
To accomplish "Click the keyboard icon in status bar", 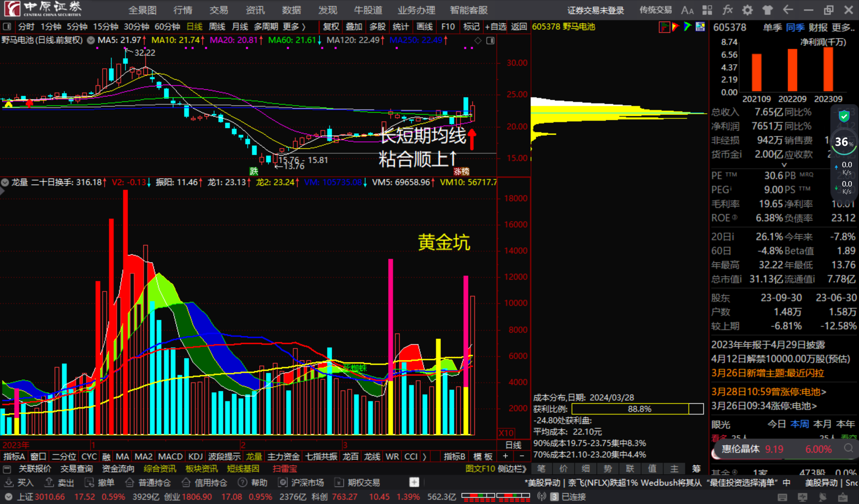I will pyautogui.click(x=782, y=497).
